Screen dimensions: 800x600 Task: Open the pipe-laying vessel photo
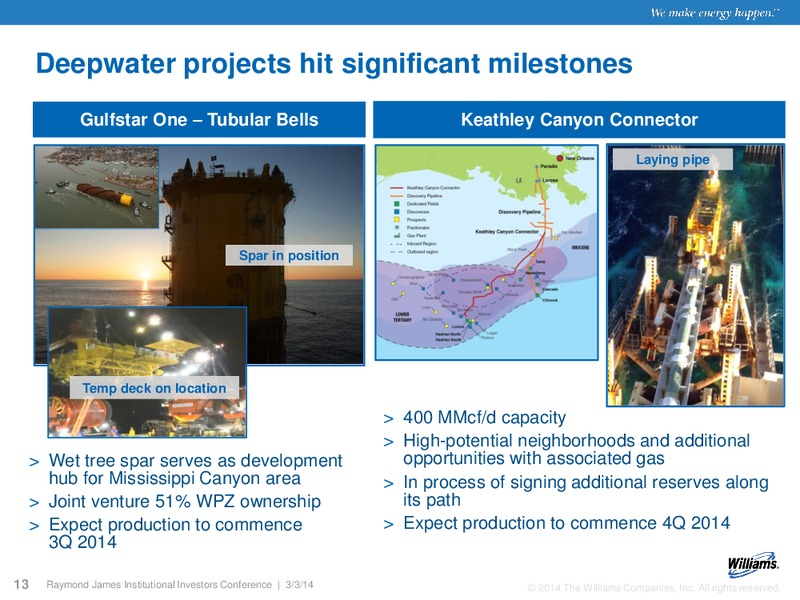tap(695, 275)
